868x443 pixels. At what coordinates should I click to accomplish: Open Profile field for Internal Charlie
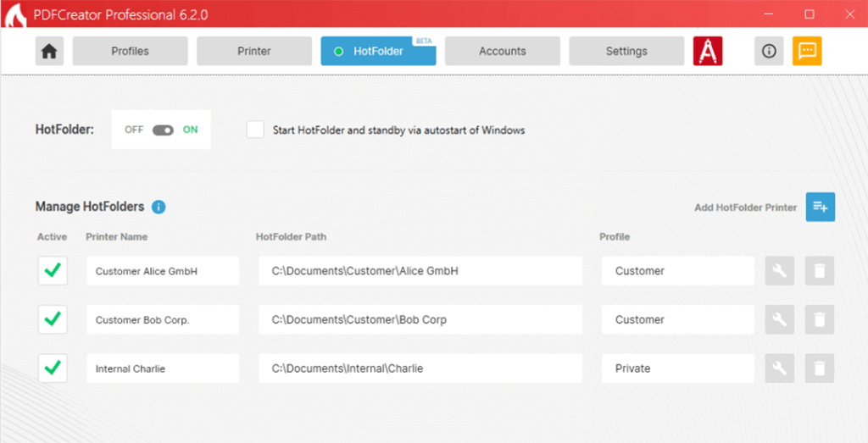point(677,368)
